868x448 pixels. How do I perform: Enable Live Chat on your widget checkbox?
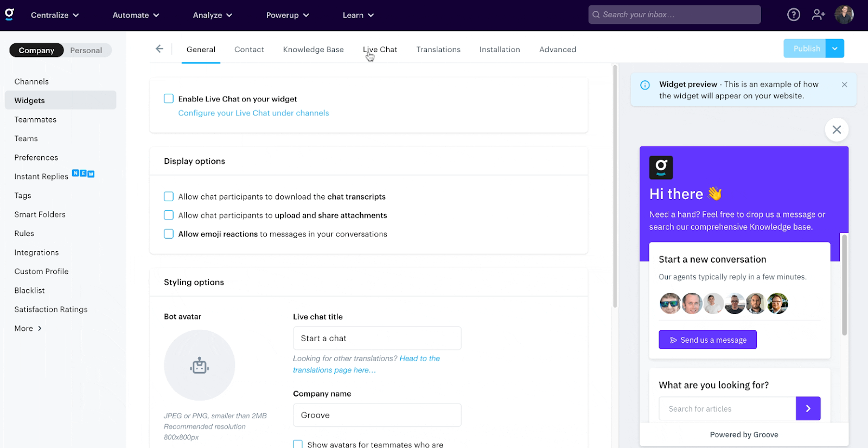[169, 99]
